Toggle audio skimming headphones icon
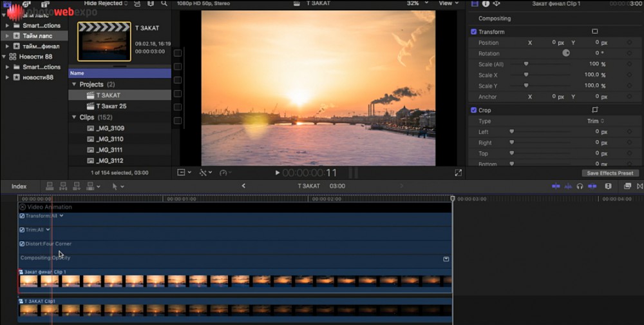 (x=580, y=186)
